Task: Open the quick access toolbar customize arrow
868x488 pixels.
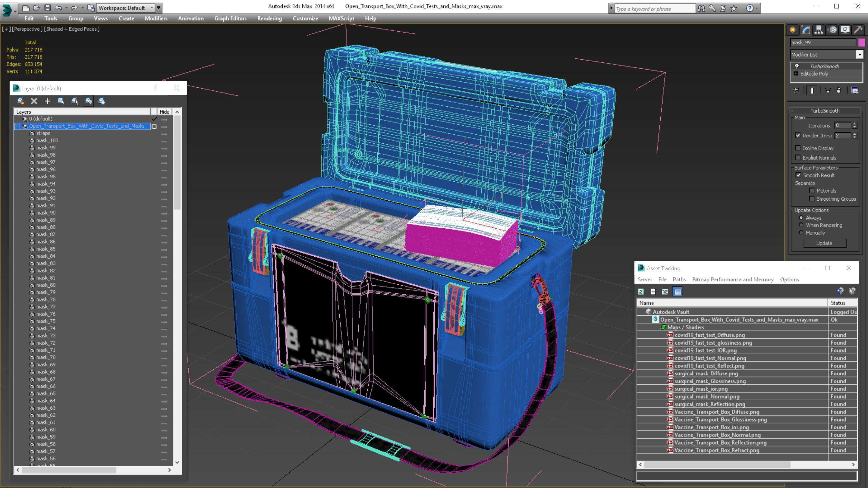Action: [159, 8]
